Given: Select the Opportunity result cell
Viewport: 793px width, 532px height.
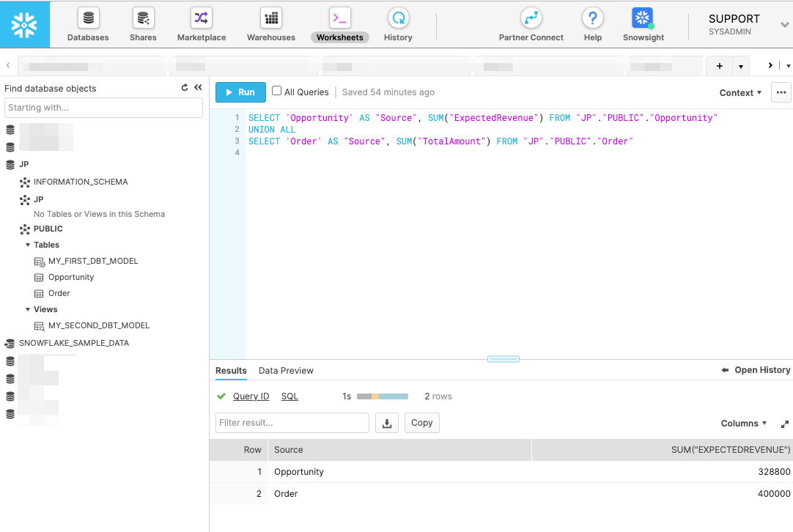Looking at the screenshot, I should click(399, 472).
